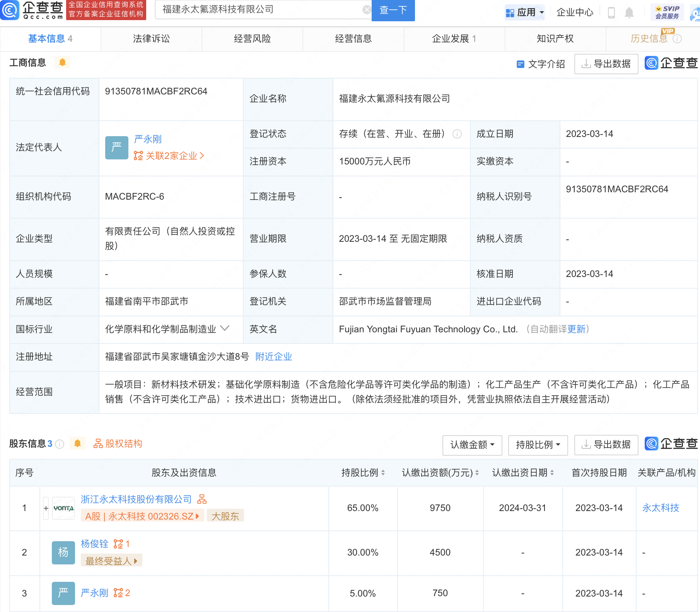Open 严 avatar in shareholder row three

click(63, 593)
